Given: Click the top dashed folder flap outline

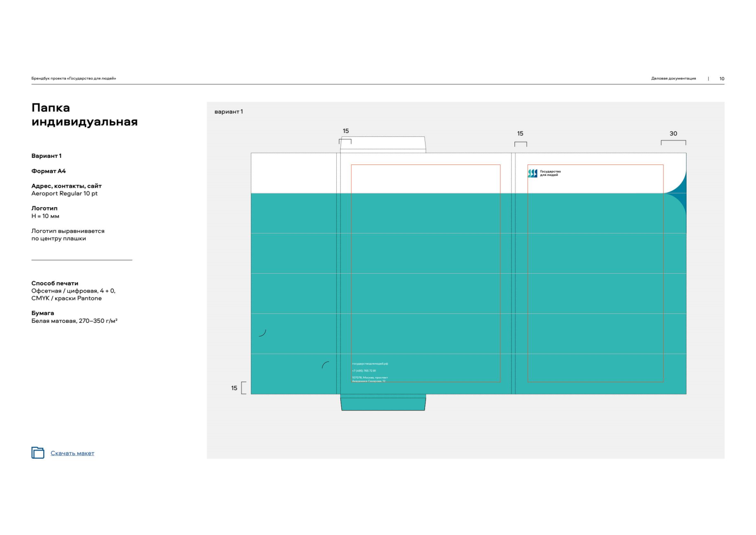Looking at the screenshot, I should click(x=383, y=144).
